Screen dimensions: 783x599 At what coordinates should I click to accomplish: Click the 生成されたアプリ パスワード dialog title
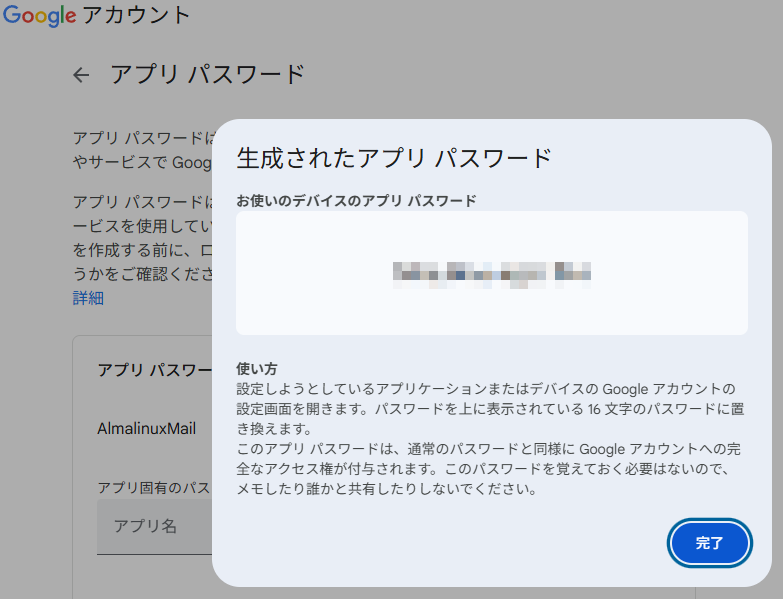[394, 158]
